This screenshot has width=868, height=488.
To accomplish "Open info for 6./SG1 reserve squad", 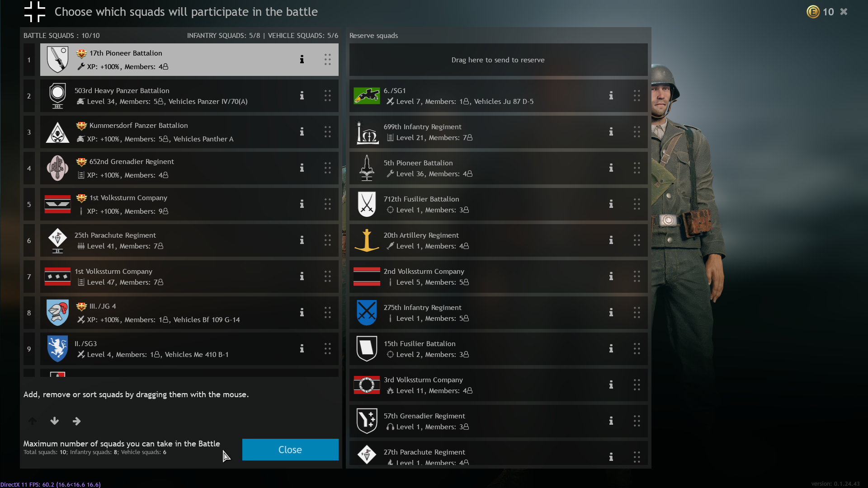I will (611, 96).
